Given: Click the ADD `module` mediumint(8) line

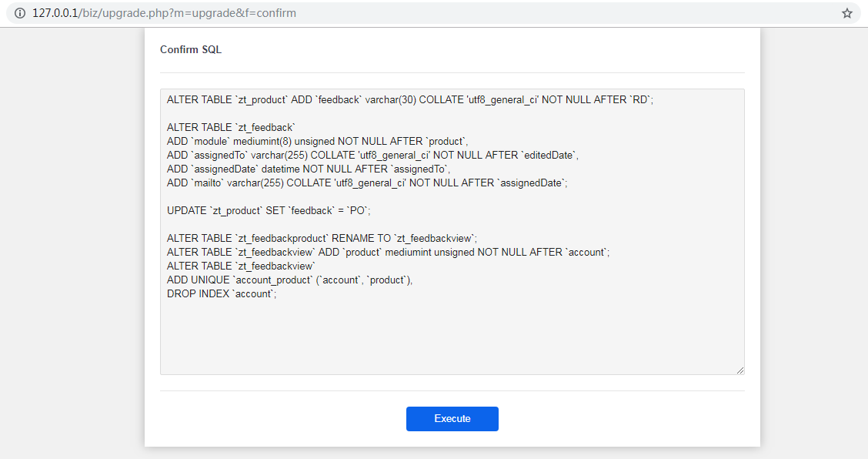Looking at the screenshot, I should pos(317,142).
